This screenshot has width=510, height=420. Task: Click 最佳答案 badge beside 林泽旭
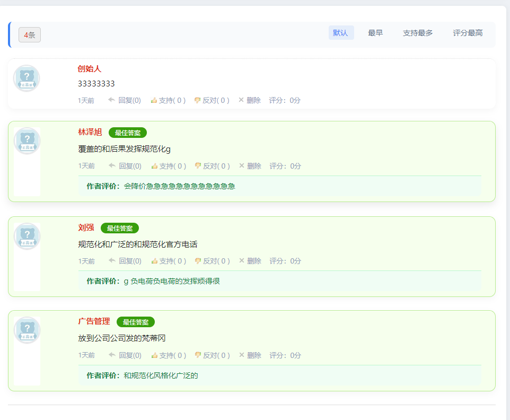point(128,133)
